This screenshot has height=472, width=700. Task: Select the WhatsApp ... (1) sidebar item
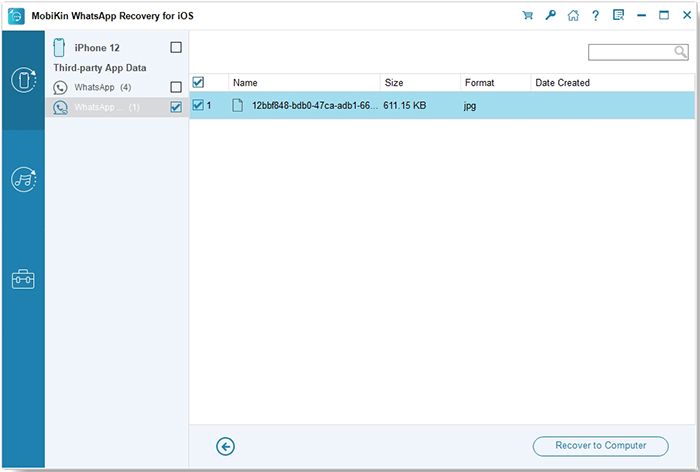click(116, 107)
